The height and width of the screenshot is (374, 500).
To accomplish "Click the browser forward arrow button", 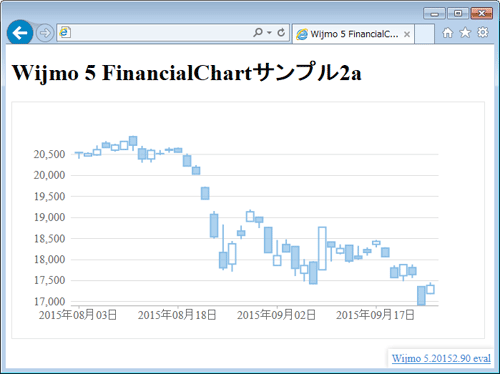I will 45,33.
